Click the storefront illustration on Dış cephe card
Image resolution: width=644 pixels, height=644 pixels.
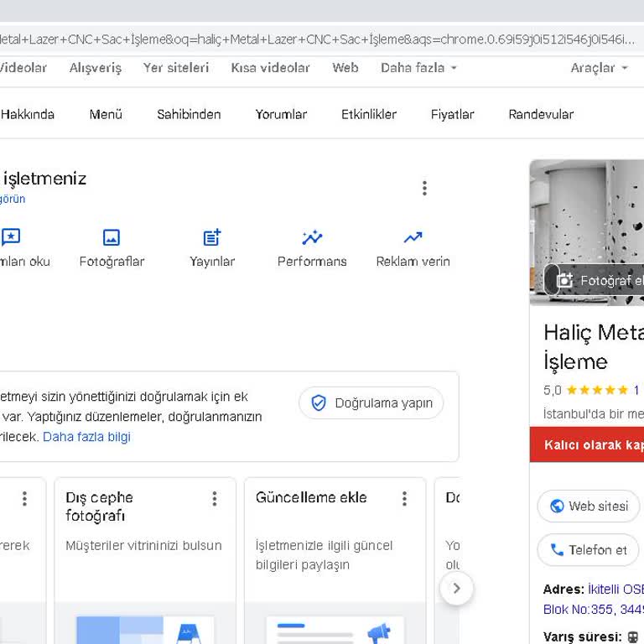[x=146, y=629]
